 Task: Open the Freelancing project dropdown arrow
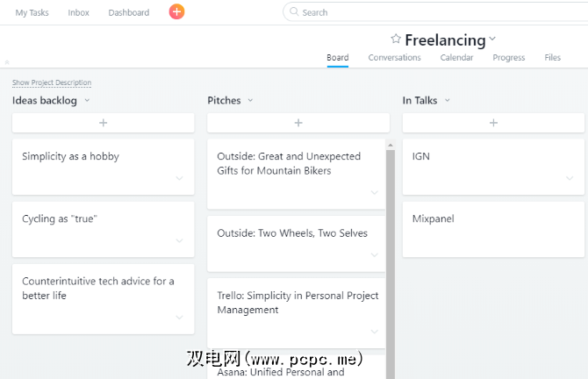pos(493,39)
